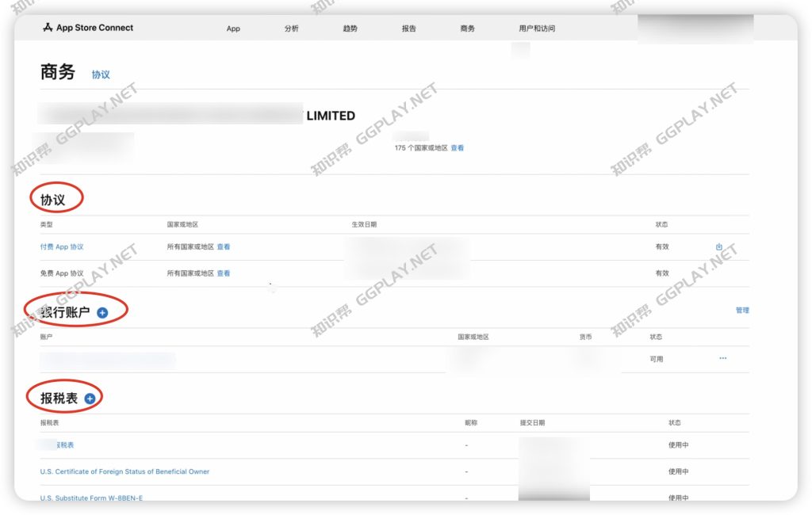
Task: Open the App menu in top navigation
Action: [233, 29]
